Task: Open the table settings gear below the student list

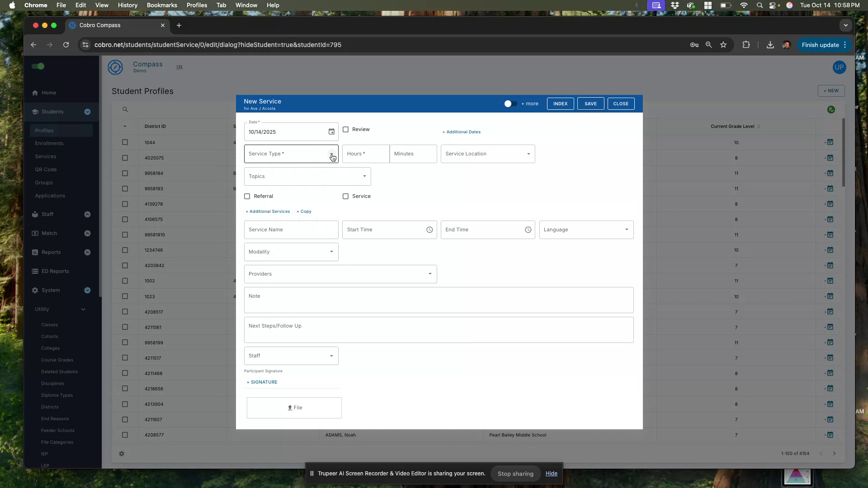Action: pos(122,454)
